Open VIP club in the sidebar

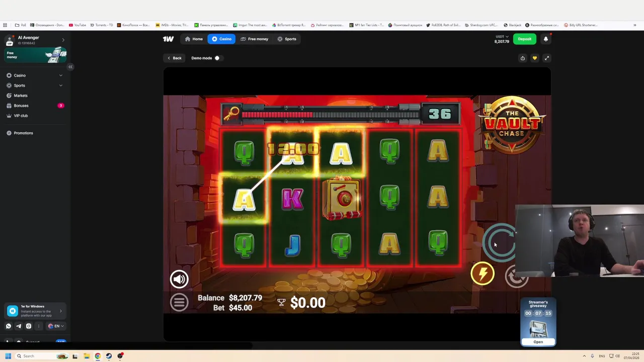click(x=21, y=116)
